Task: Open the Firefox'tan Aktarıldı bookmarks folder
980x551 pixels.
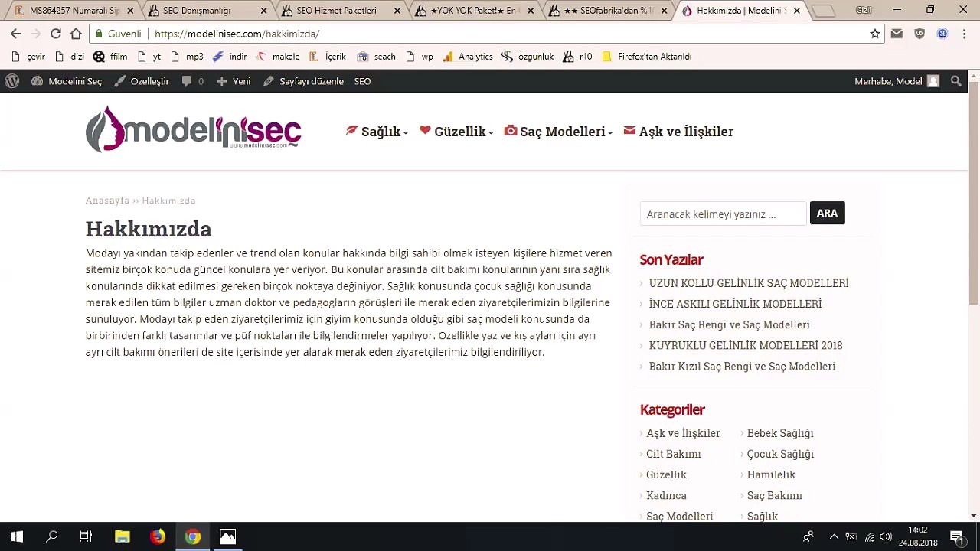Action: 647,57
